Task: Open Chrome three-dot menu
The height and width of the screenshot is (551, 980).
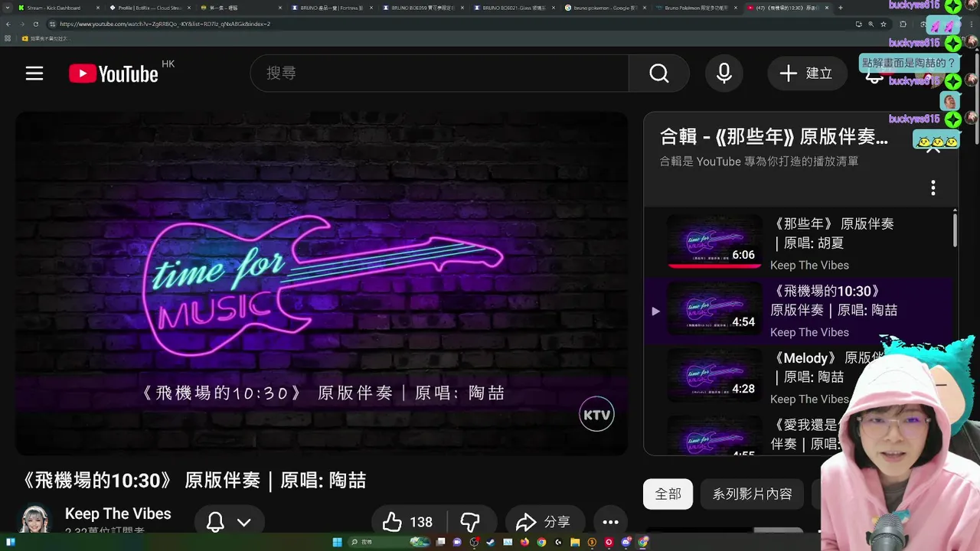Action: (x=972, y=24)
